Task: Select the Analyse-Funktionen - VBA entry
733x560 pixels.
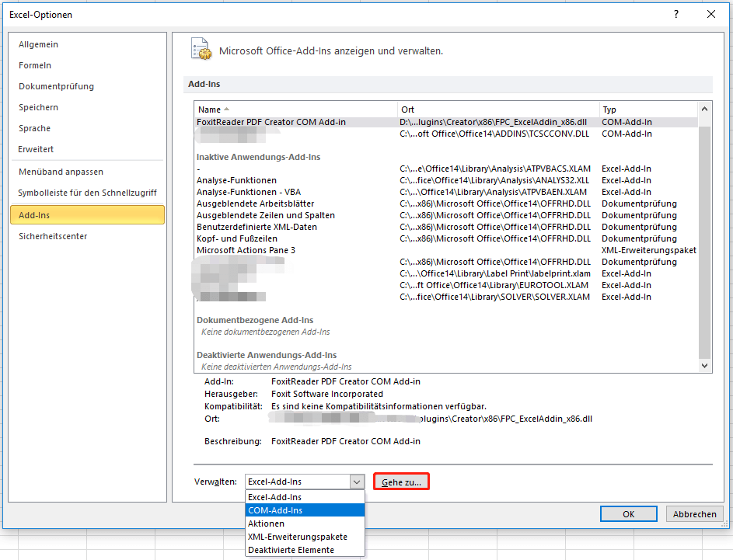Action: pyautogui.click(x=248, y=192)
